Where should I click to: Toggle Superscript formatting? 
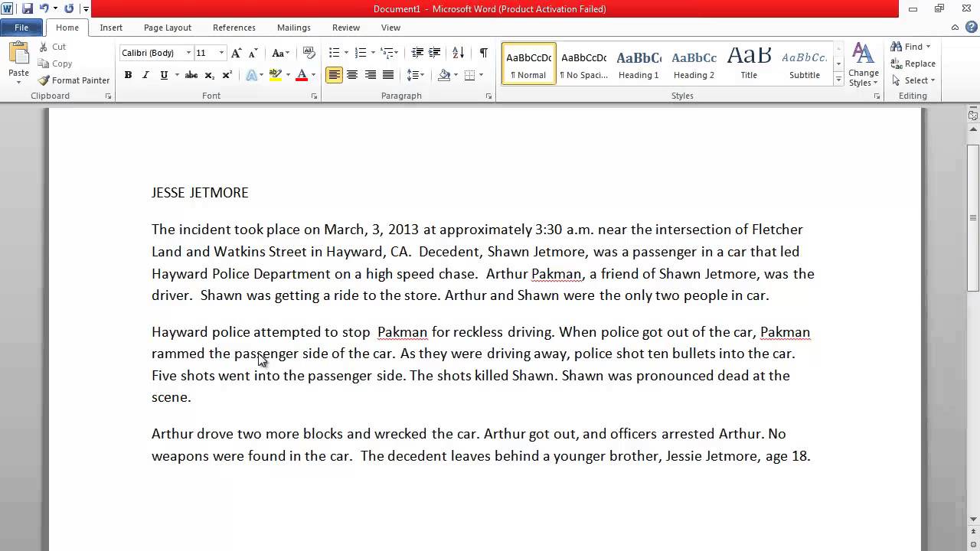point(227,75)
